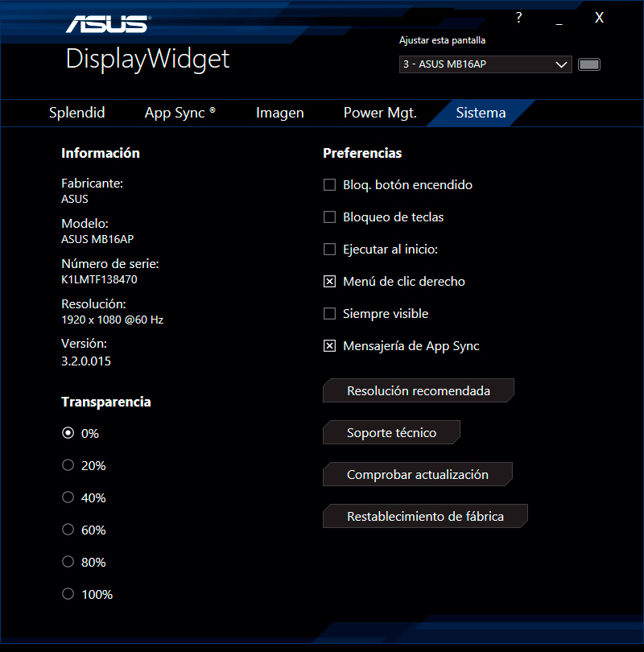644x652 pixels.
Task: Set transparency to 20%
Action: click(x=68, y=465)
